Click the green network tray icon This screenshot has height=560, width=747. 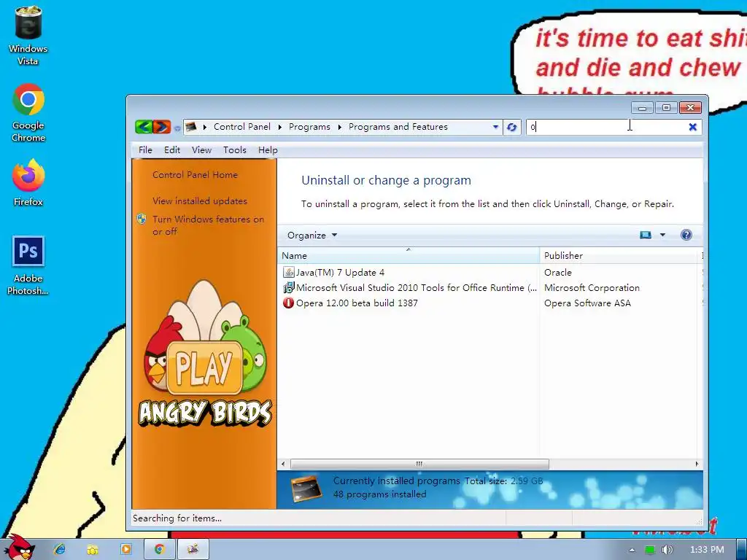[x=650, y=550]
